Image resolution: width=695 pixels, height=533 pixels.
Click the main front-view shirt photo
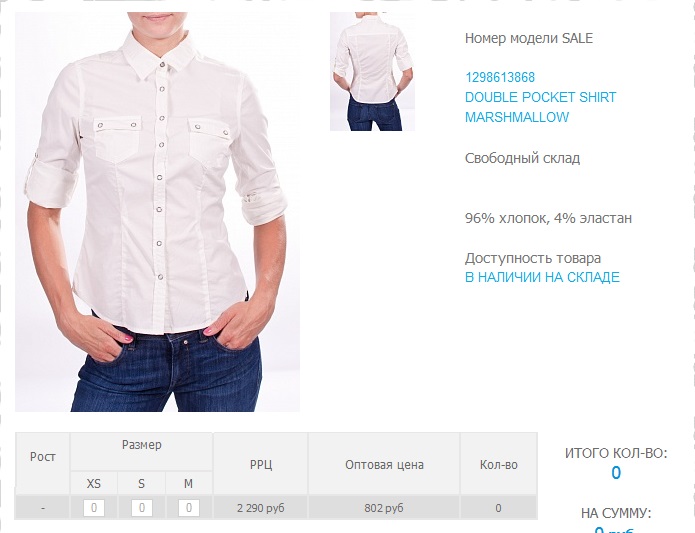[x=157, y=212]
